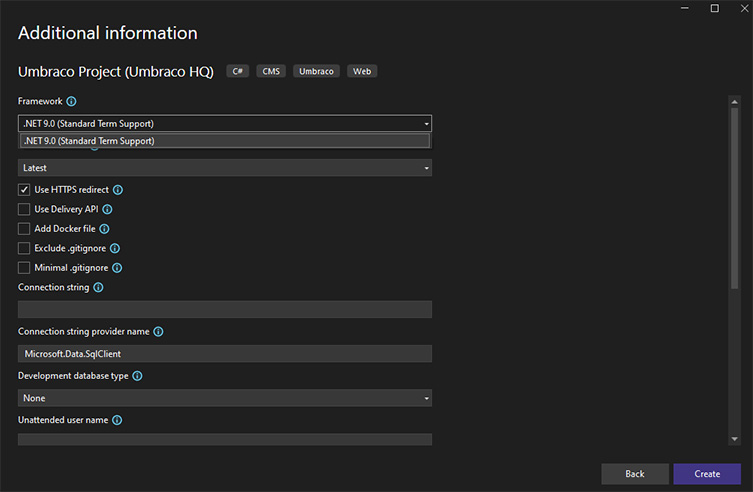Click the info icon next to Framework
Viewport: 753px width, 492px height.
(x=71, y=101)
